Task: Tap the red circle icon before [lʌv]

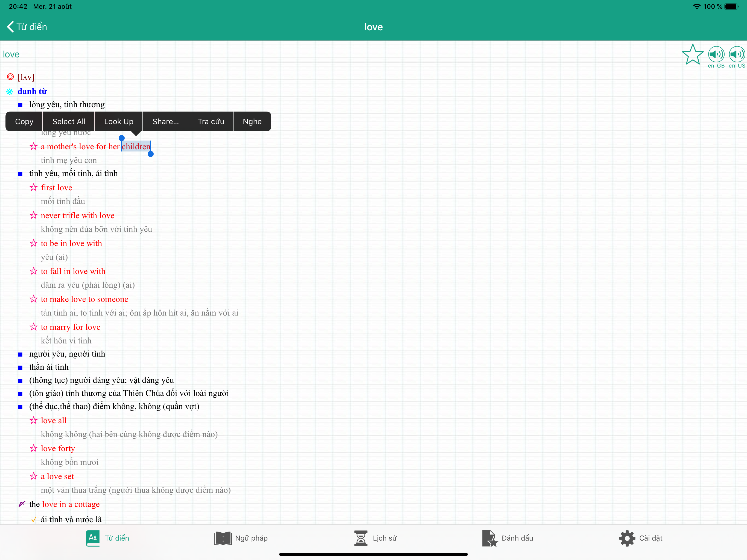Action: point(10,77)
